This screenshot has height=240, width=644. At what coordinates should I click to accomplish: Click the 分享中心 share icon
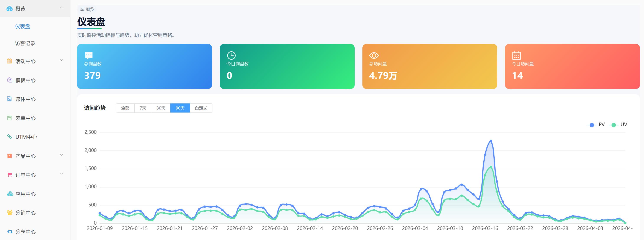tap(10, 232)
